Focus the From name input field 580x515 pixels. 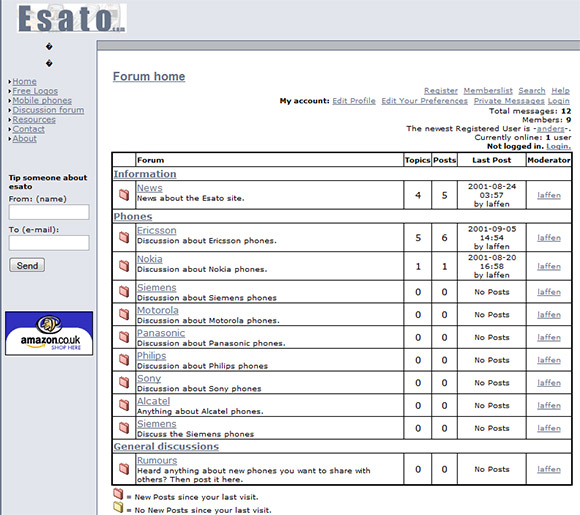[49, 212]
